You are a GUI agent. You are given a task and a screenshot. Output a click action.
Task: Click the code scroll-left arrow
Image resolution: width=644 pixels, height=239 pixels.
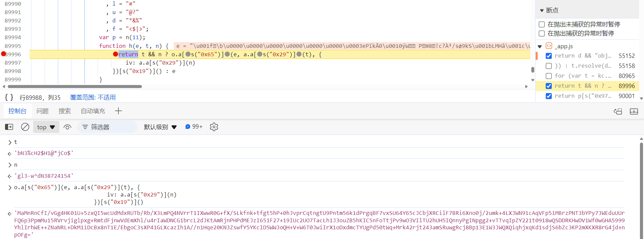tap(4, 86)
